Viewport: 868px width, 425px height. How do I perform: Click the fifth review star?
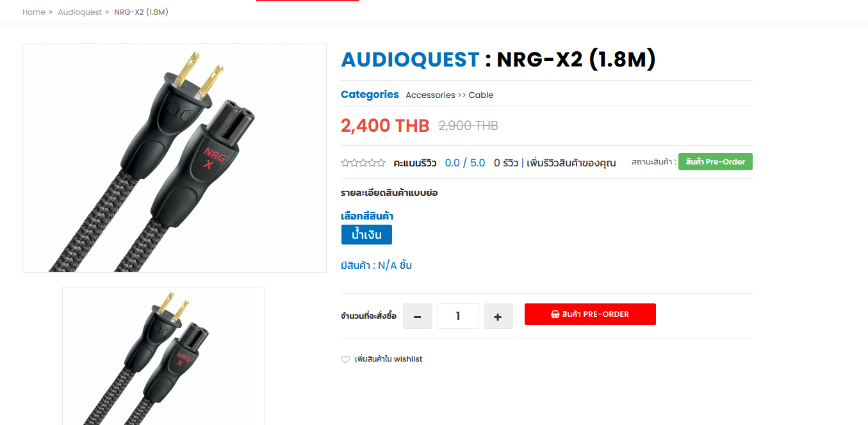[381, 163]
